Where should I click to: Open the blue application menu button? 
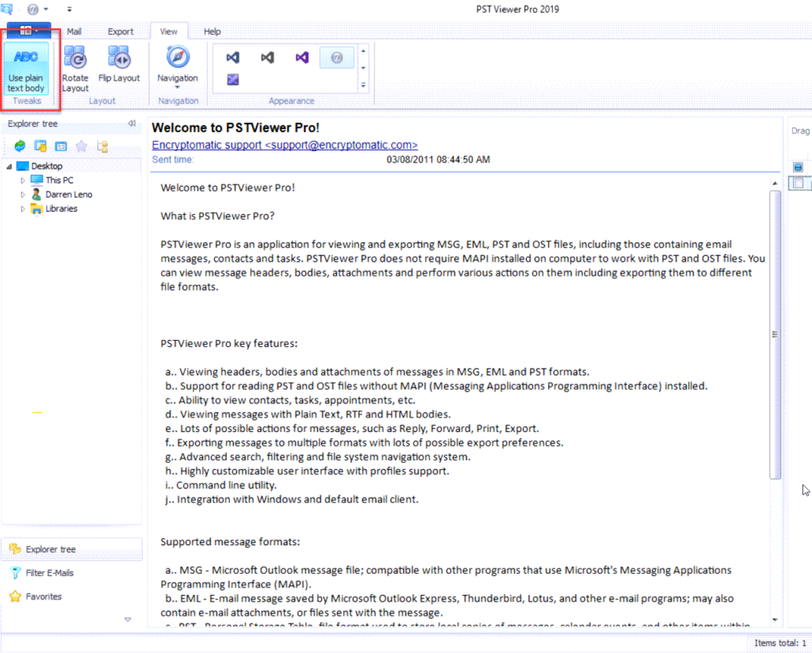[x=29, y=31]
